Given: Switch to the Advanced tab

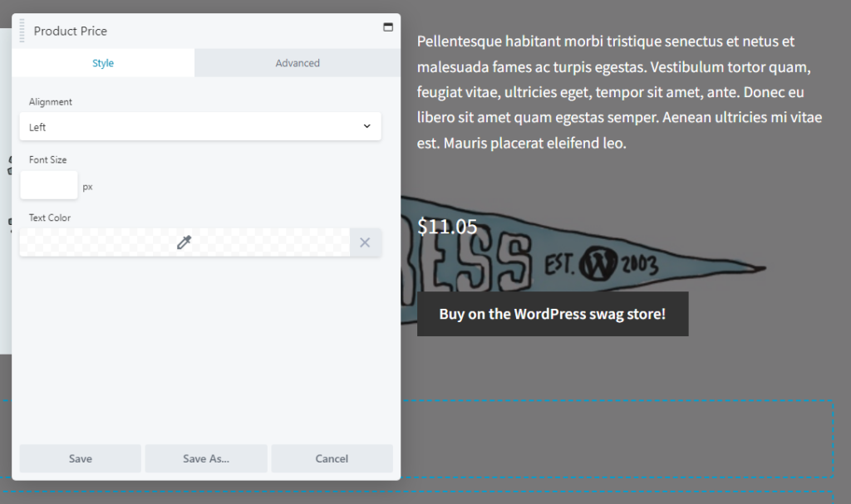Looking at the screenshot, I should click(x=297, y=62).
